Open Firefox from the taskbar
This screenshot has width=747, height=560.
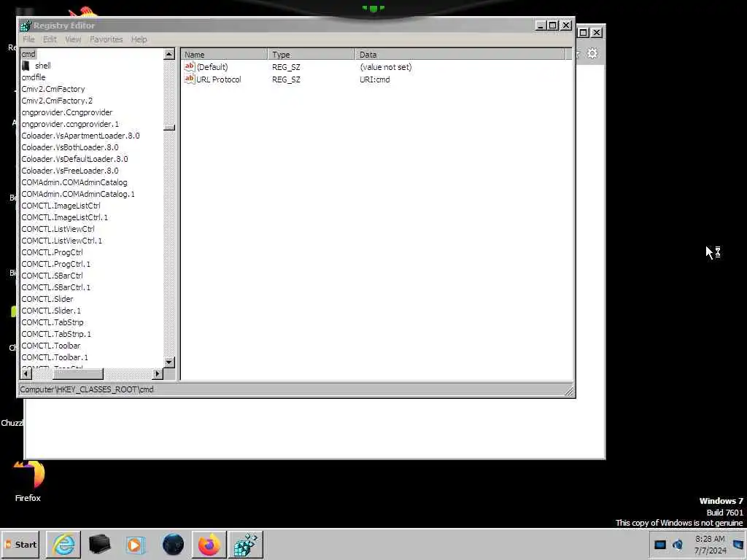coord(209,544)
